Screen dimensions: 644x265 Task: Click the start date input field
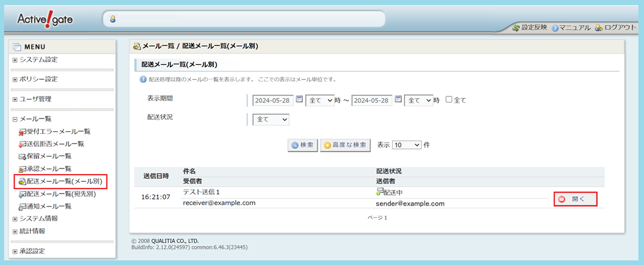click(x=273, y=101)
